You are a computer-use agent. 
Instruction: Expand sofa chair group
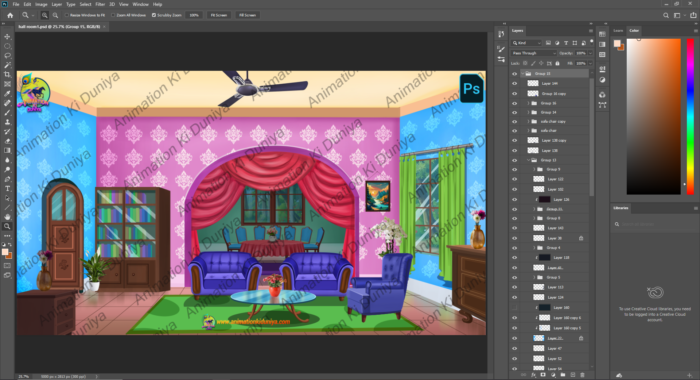point(528,131)
